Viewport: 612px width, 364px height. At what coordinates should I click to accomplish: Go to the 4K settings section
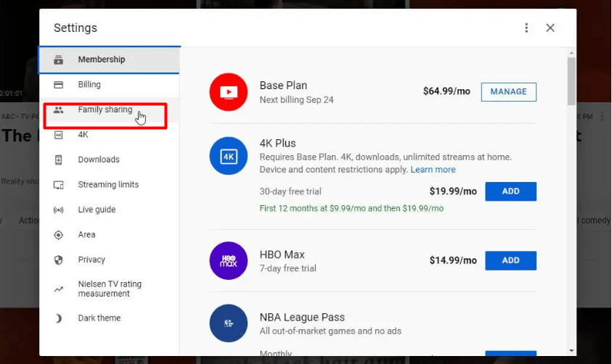pos(83,135)
